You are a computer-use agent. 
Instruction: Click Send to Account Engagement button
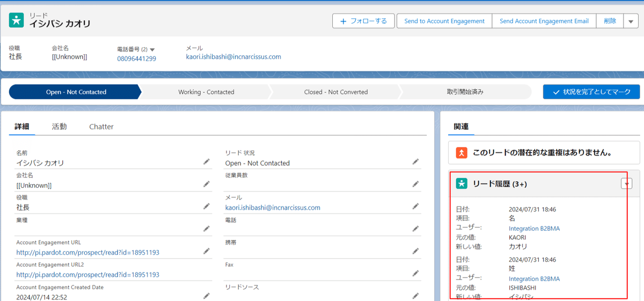point(444,21)
